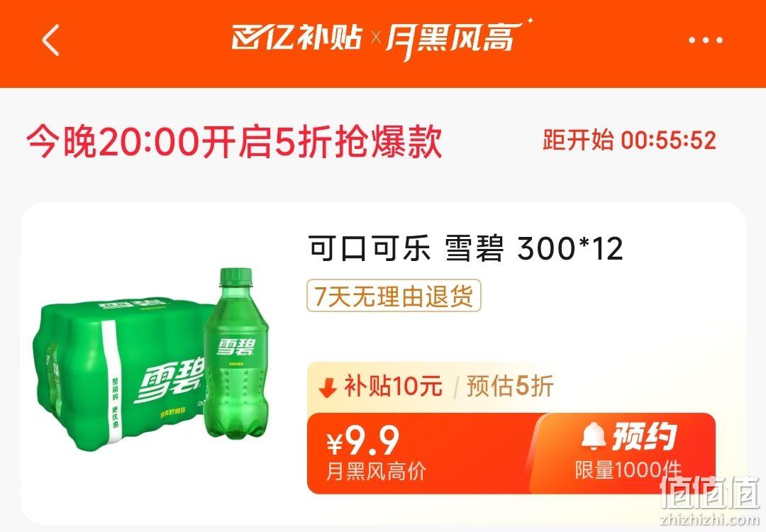Screen dimensions: 766x532
Task: Click the ¥9.9 price
Action: point(363,440)
